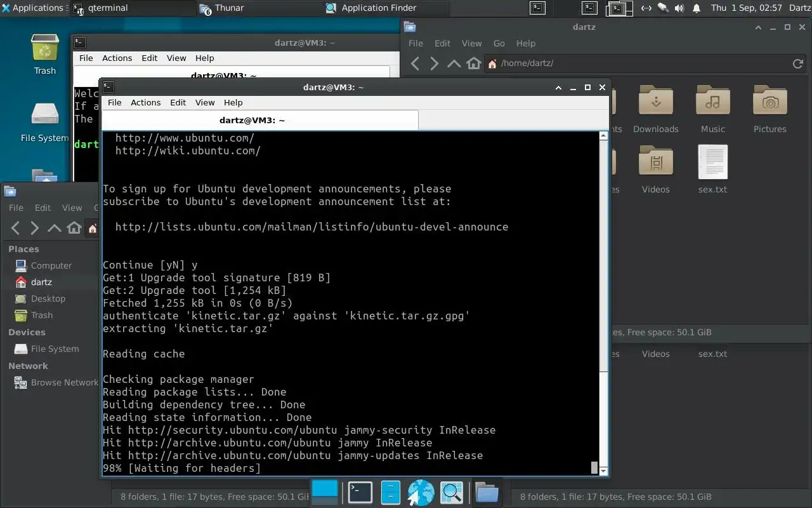This screenshot has height=508, width=812.
Task: Click http://wiki.ubuntu.com/ text in terminal
Action: [188, 150]
